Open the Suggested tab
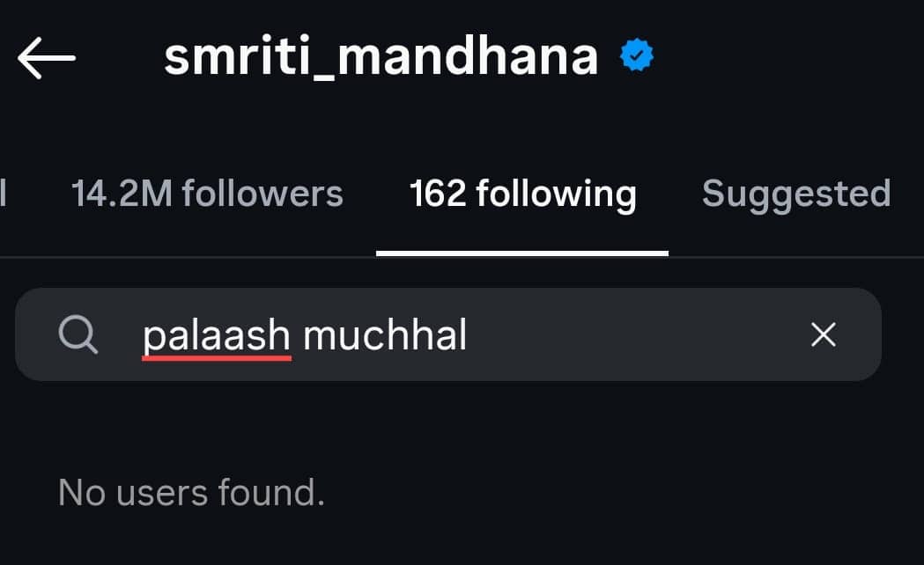This screenshot has width=924, height=565. [x=796, y=194]
